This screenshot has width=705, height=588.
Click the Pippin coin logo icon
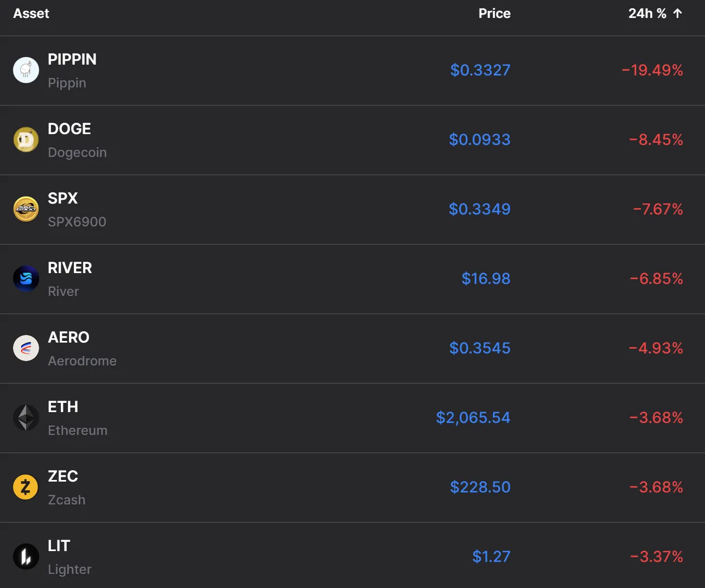click(x=26, y=70)
